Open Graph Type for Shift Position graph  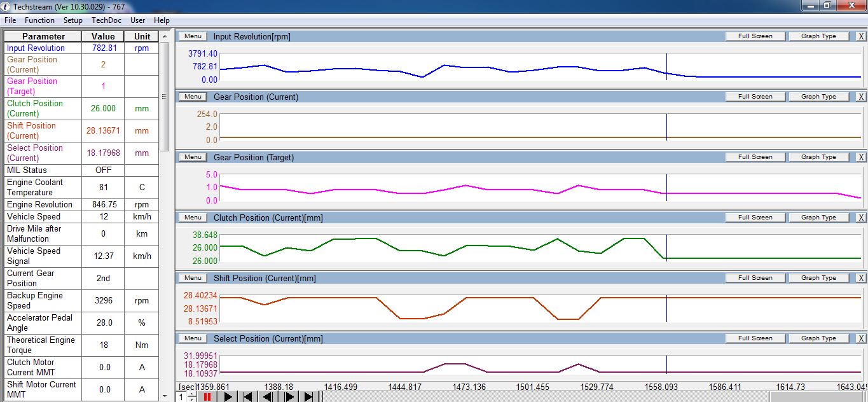tap(818, 278)
